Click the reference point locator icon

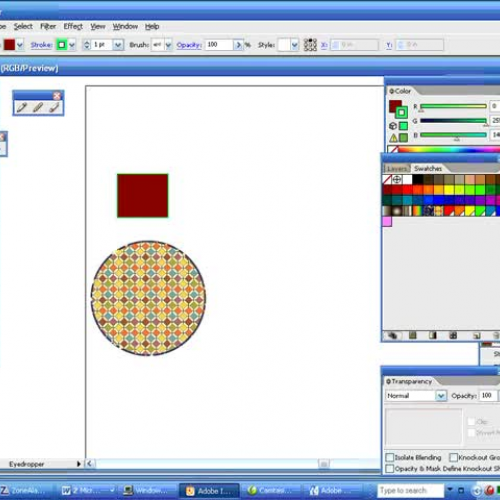pos(310,45)
